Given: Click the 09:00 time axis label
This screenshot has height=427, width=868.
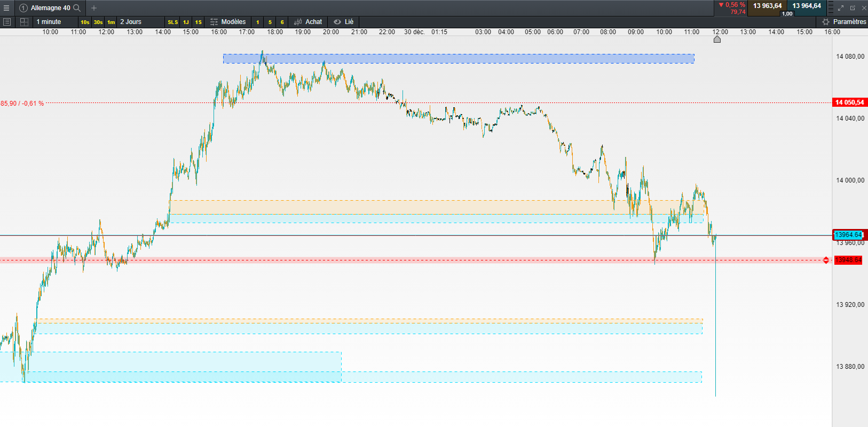Looking at the screenshot, I should click(636, 32).
